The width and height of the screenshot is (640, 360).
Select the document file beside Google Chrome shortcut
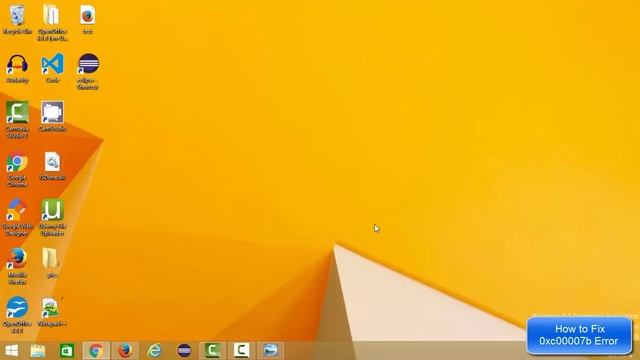(x=52, y=166)
